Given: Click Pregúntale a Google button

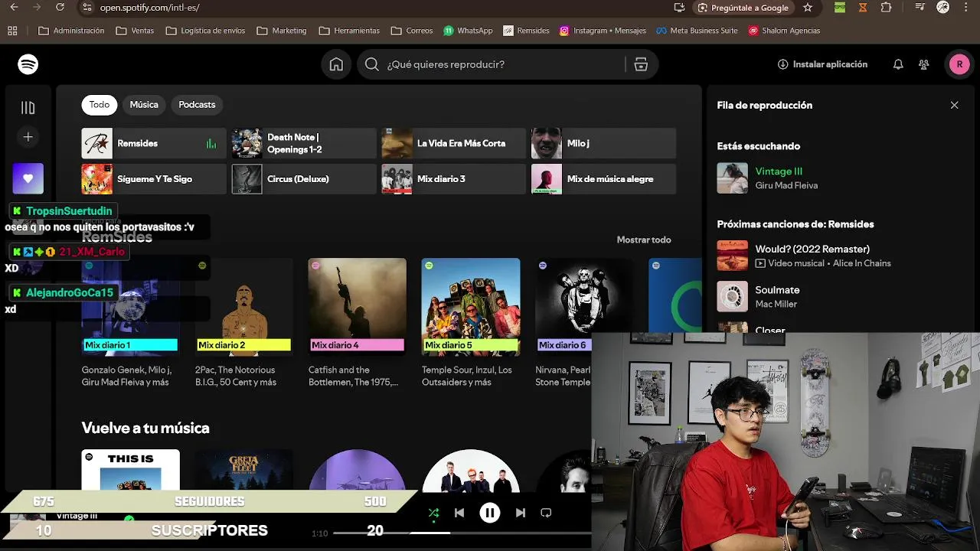Looking at the screenshot, I should tap(743, 8).
